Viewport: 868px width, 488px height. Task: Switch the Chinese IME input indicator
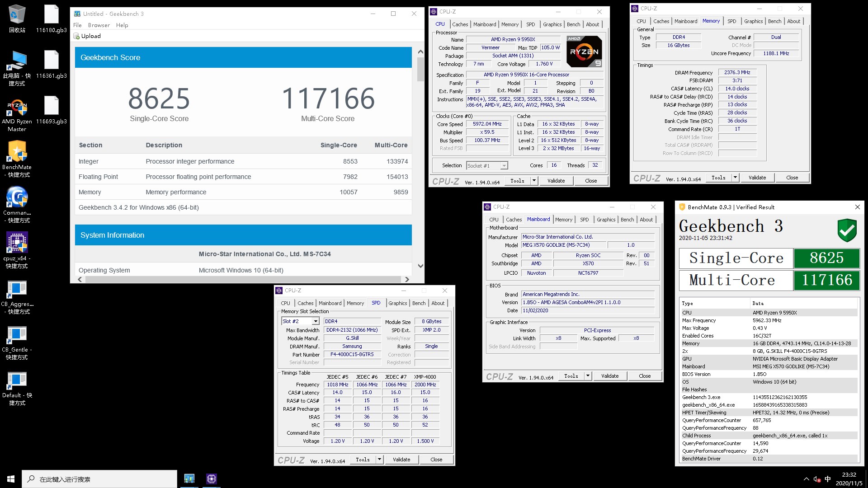coord(828,479)
